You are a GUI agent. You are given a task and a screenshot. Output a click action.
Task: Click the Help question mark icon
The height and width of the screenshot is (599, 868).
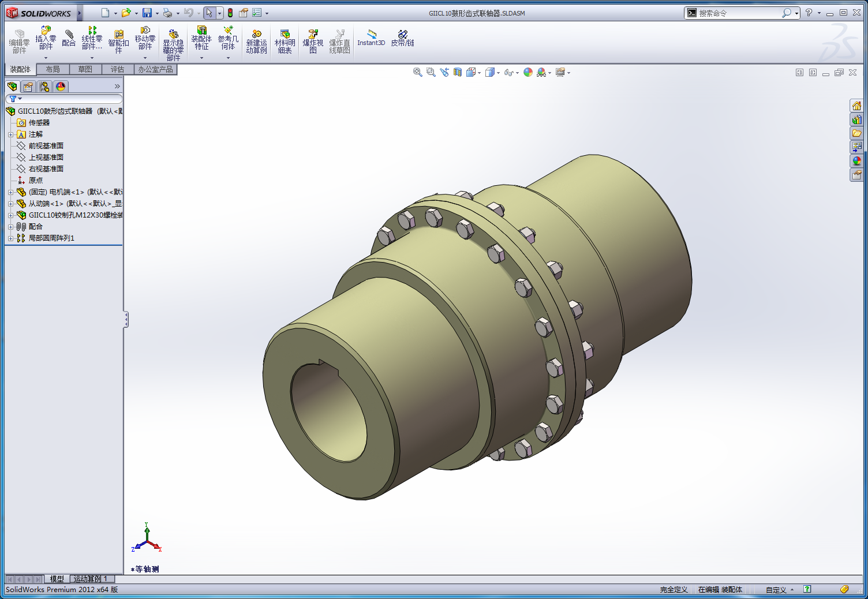(809, 13)
